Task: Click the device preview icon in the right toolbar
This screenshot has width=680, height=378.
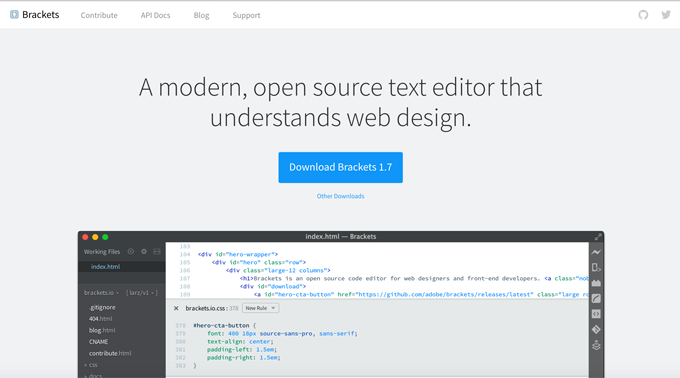Action: 596,268
